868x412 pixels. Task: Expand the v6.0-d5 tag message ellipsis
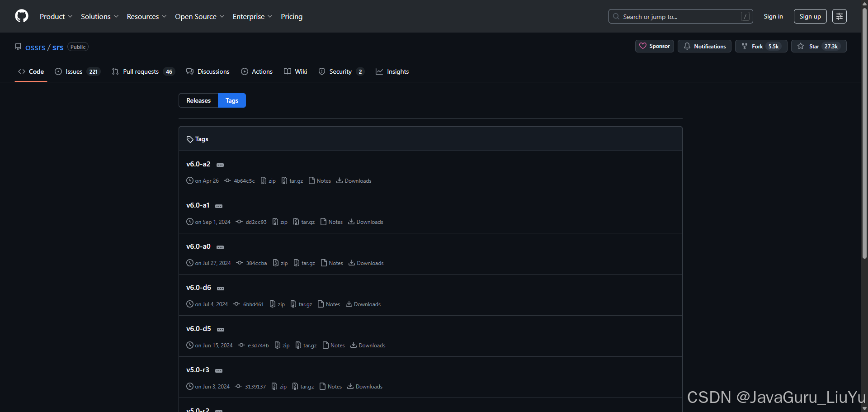pyautogui.click(x=221, y=330)
